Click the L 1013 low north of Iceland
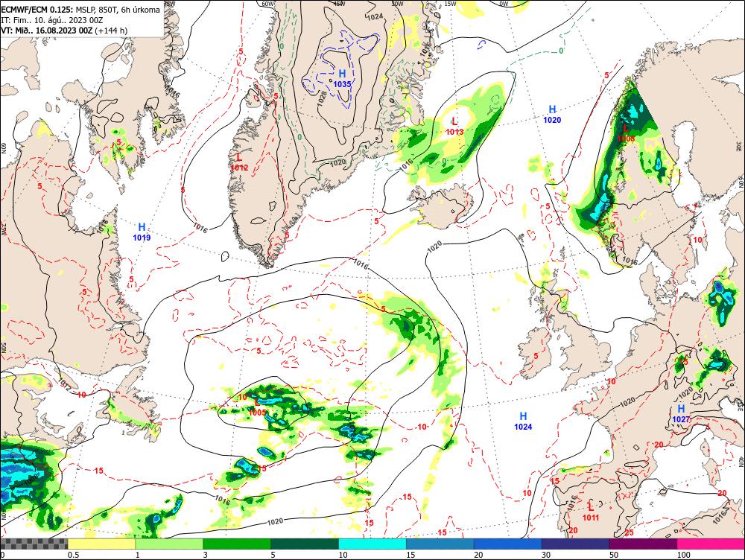The height and width of the screenshot is (560, 745). click(454, 127)
